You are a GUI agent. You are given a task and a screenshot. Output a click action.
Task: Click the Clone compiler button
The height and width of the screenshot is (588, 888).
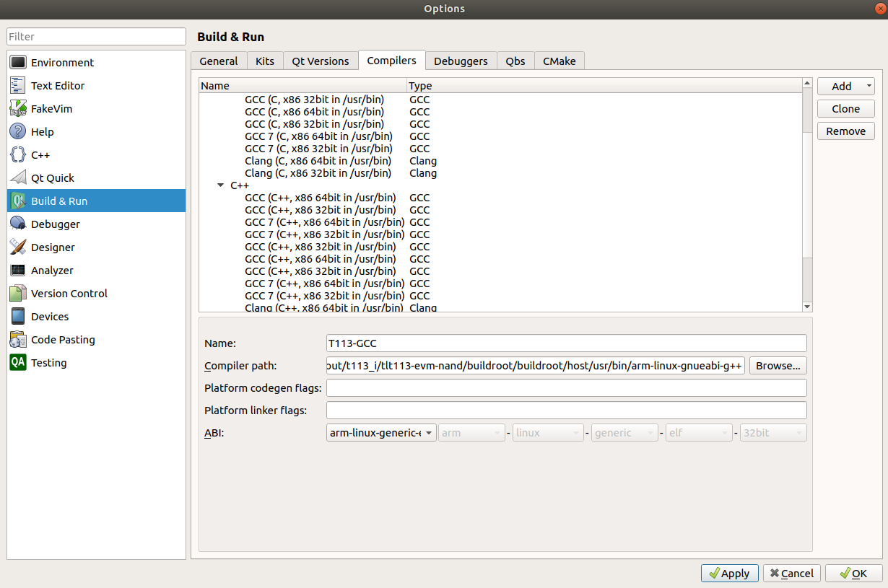coord(845,109)
